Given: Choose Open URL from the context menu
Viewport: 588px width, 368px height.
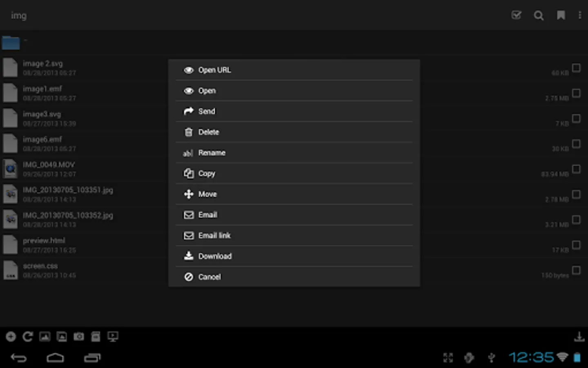Looking at the screenshot, I should pos(294,70).
